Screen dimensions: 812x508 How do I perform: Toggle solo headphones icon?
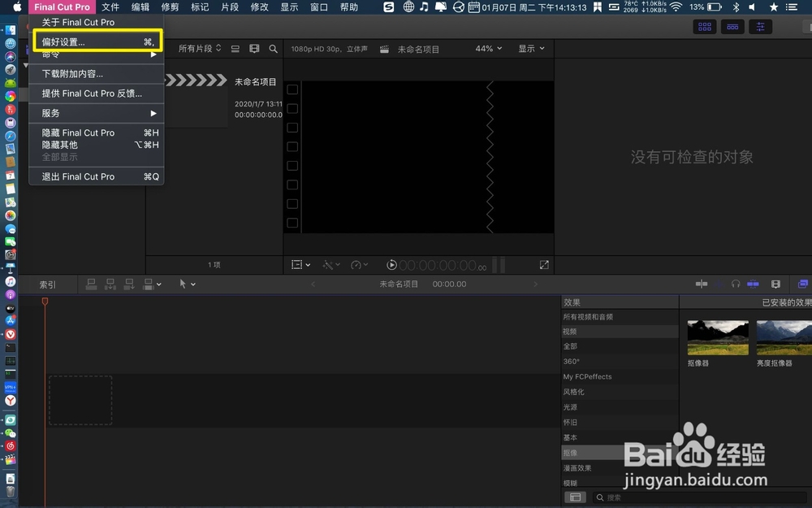coord(736,284)
